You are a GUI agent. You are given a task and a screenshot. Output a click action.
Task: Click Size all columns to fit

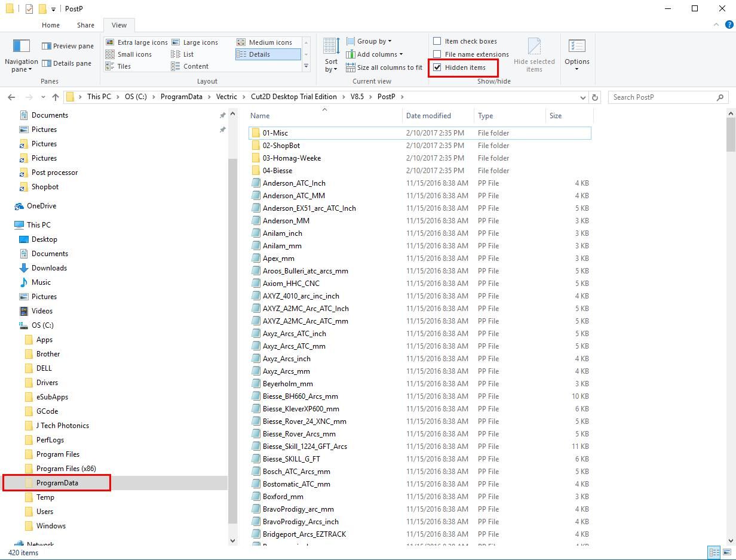(384, 67)
